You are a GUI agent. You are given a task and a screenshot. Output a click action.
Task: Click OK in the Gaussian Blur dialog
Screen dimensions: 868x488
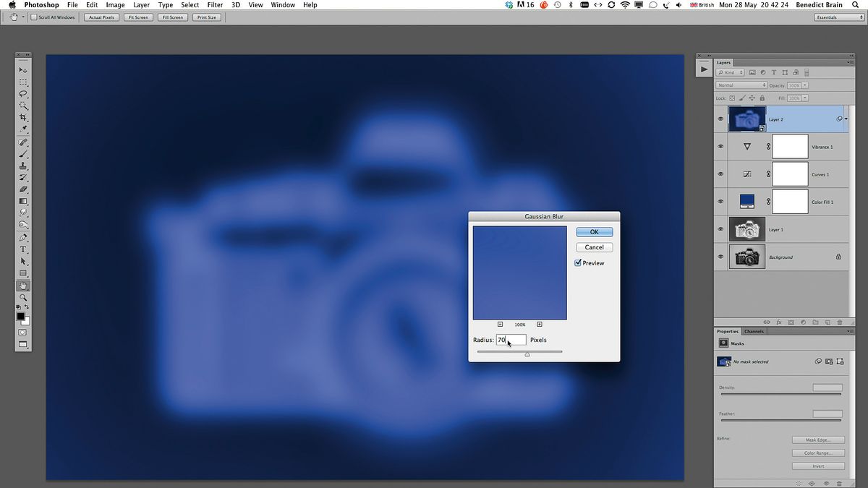tap(594, 231)
